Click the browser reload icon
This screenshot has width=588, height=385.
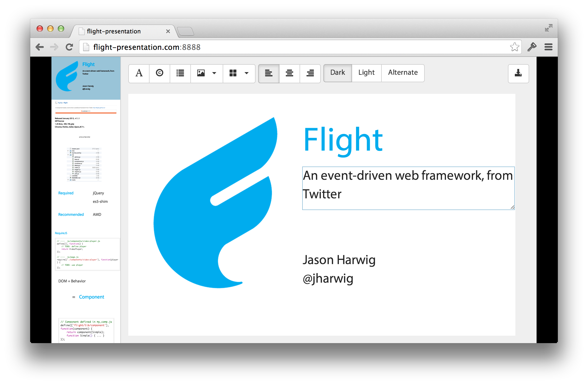(x=69, y=47)
